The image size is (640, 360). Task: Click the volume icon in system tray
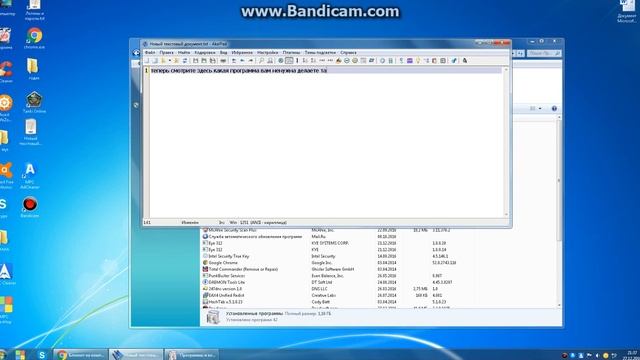[598, 356]
